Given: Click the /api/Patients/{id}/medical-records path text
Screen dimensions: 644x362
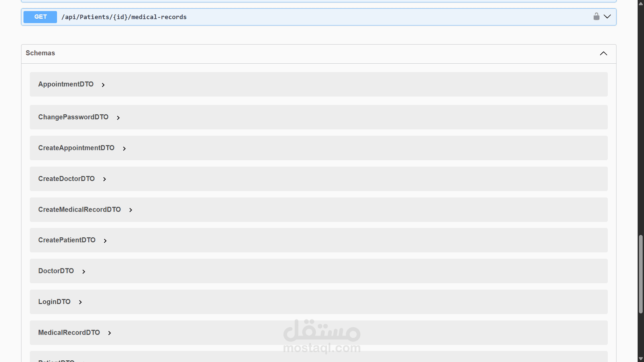Looking at the screenshot, I should [124, 17].
